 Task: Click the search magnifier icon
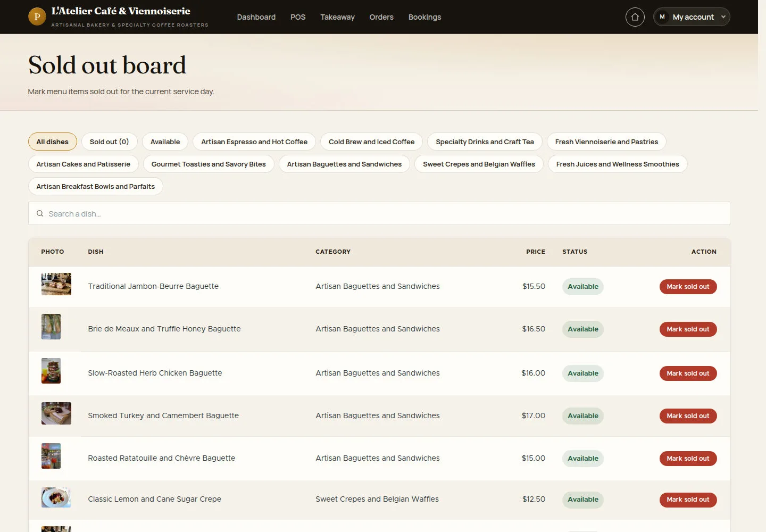click(x=40, y=213)
